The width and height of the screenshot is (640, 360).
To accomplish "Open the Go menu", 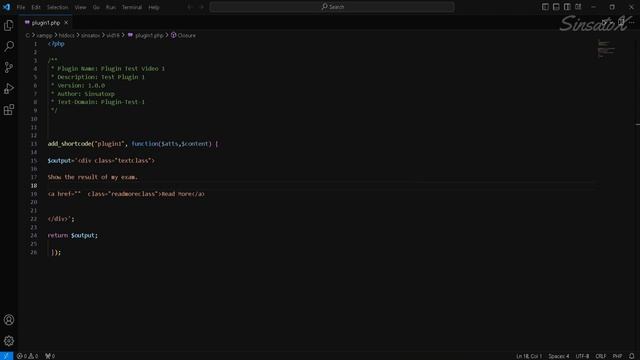I will [96, 7].
